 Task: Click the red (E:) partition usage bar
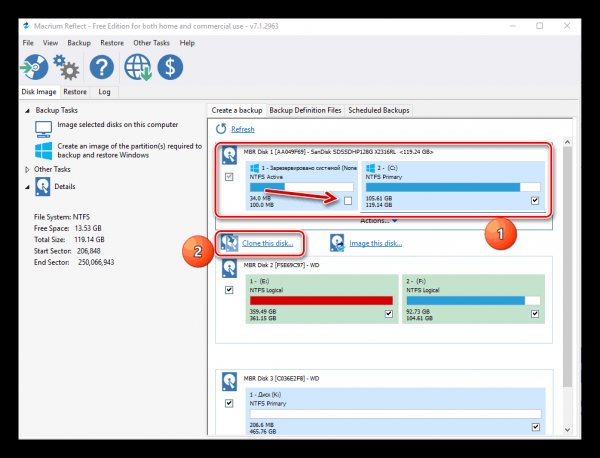[321, 300]
